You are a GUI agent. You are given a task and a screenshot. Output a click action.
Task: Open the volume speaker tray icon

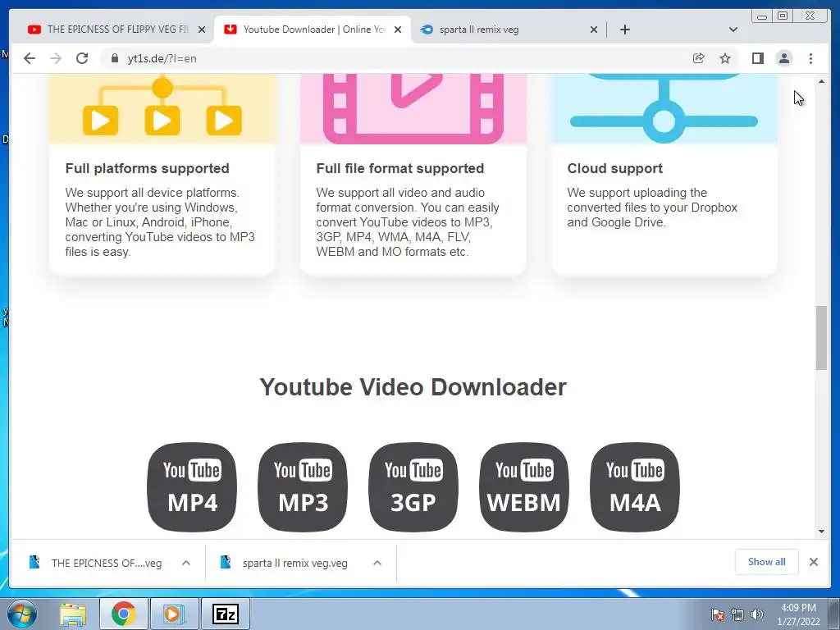757,614
